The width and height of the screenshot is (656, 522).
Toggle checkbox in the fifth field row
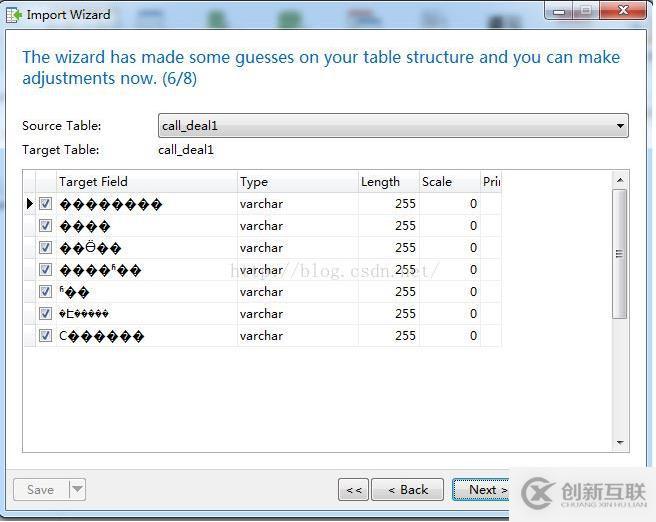[45, 292]
